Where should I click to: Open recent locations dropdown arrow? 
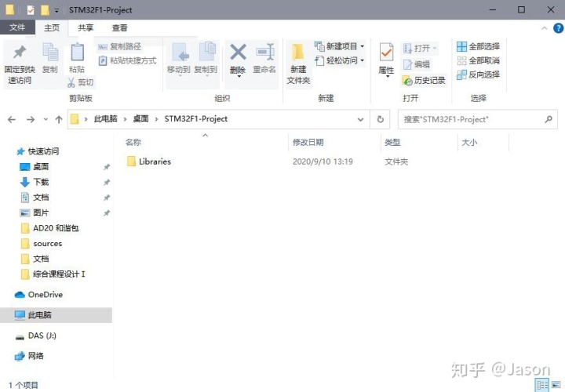tap(46, 119)
